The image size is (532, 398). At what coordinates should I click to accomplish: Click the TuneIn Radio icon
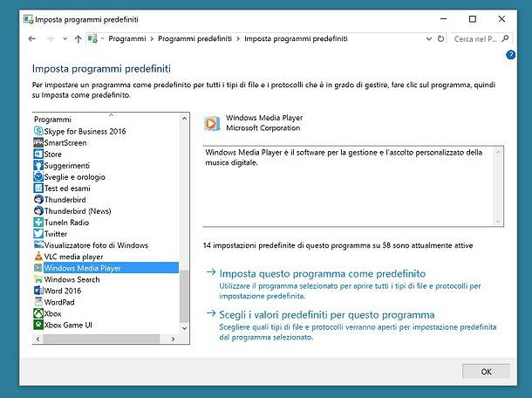click(38, 223)
